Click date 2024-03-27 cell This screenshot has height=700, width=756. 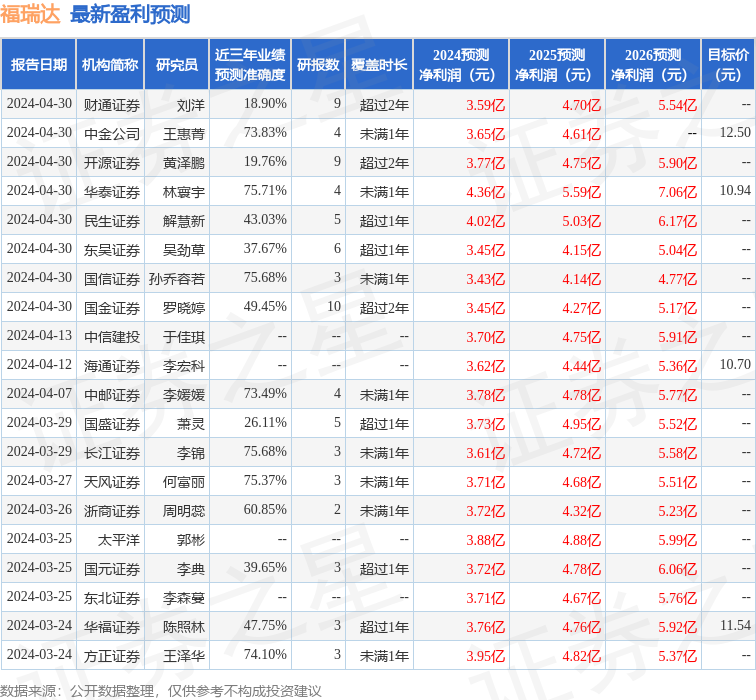(39, 480)
